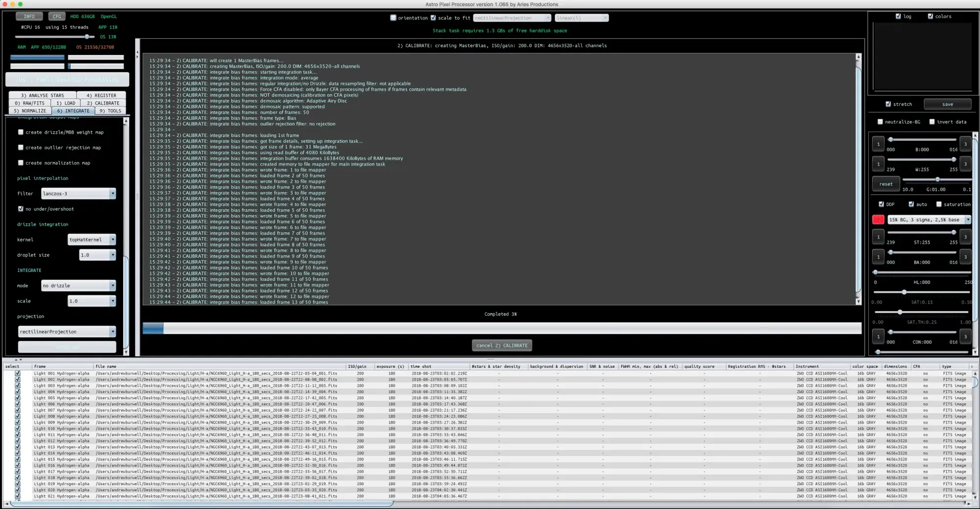Click the working directory path button
Screen dimensions: 980x509
pyautogui.click(x=67, y=79)
